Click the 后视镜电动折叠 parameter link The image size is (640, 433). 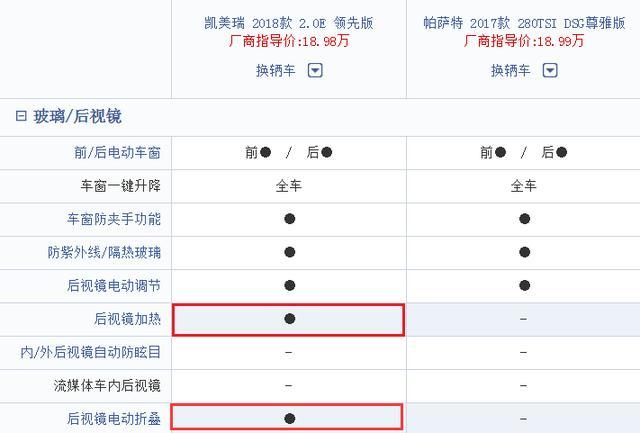(114, 419)
